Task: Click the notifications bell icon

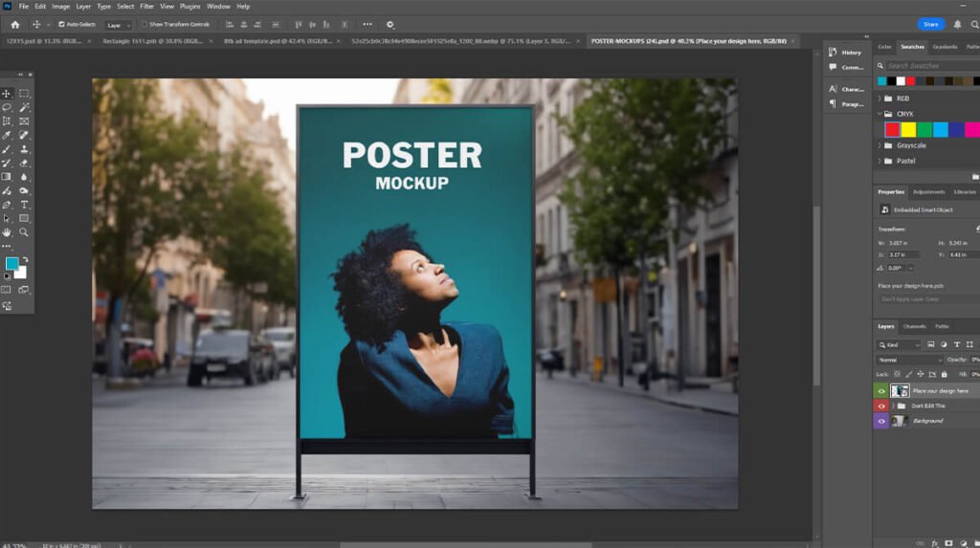Action: tap(958, 24)
